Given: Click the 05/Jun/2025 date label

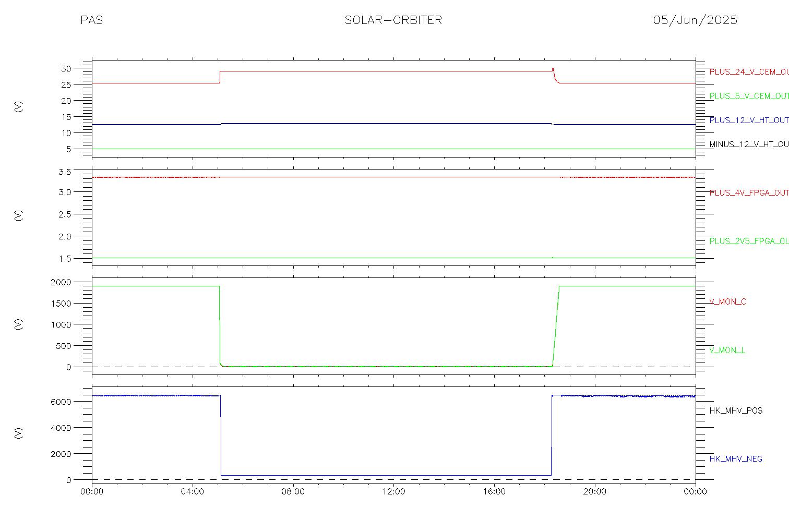Looking at the screenshot, I should (x=695, y=20).
